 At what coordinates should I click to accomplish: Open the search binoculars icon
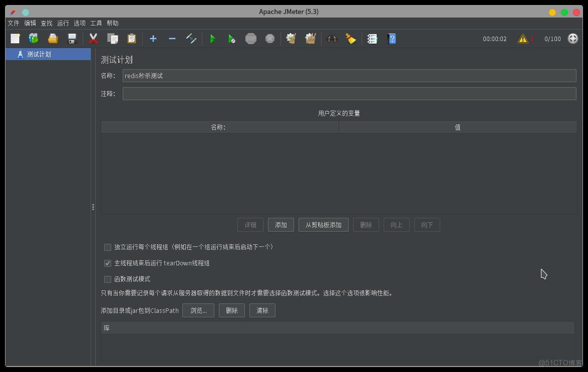(x=332, y=39)
